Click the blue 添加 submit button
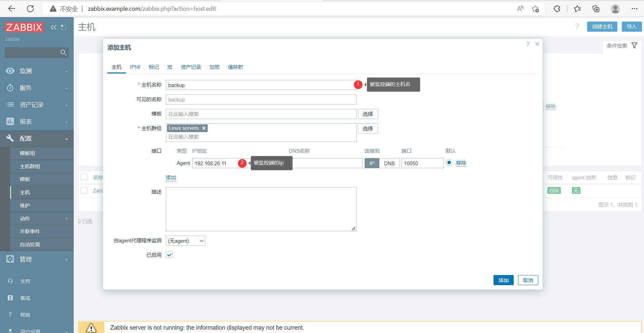 tap(504, 280)
